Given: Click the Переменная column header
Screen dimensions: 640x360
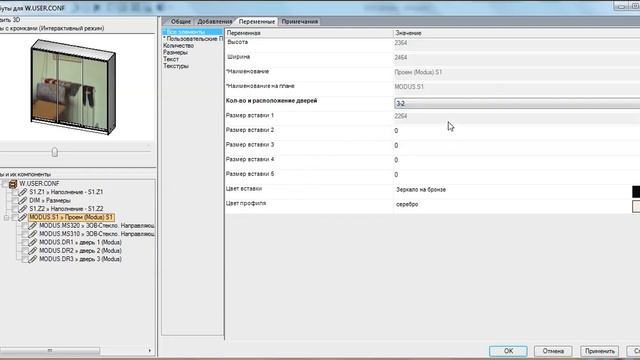Looking at the screenshot, I should pyautogui.click(x=309, y=33).
